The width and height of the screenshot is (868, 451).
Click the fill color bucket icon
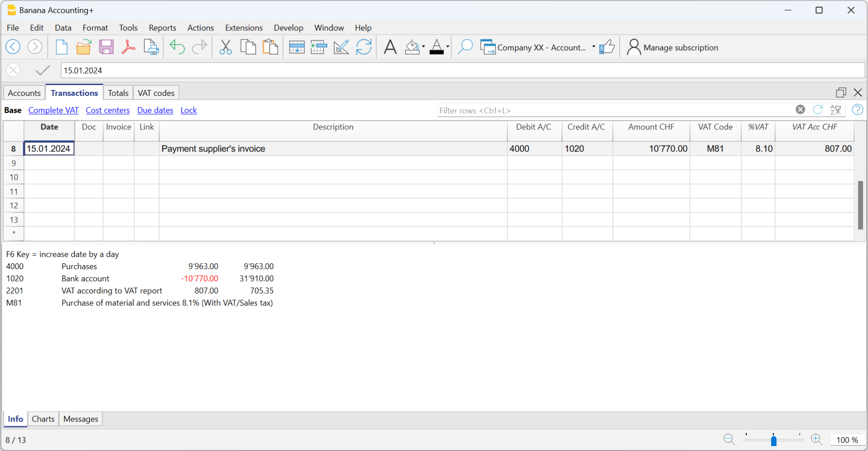tap(412, 47)
